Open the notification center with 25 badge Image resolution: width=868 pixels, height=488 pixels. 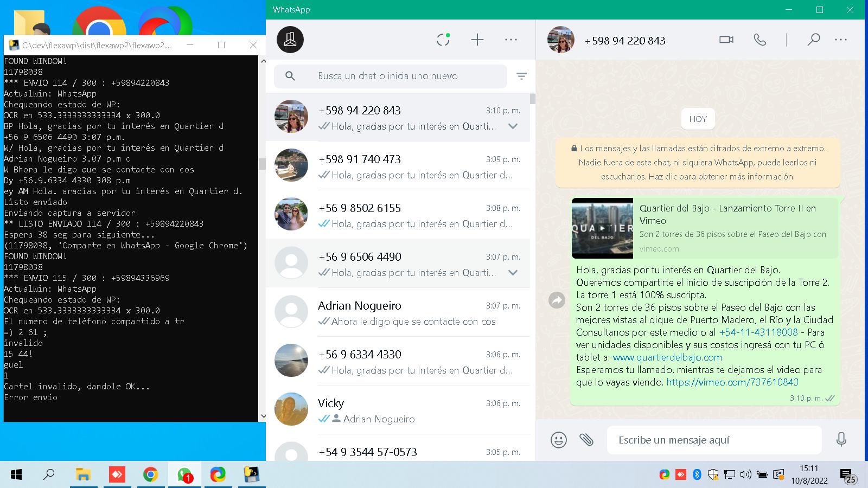[847, 476]
